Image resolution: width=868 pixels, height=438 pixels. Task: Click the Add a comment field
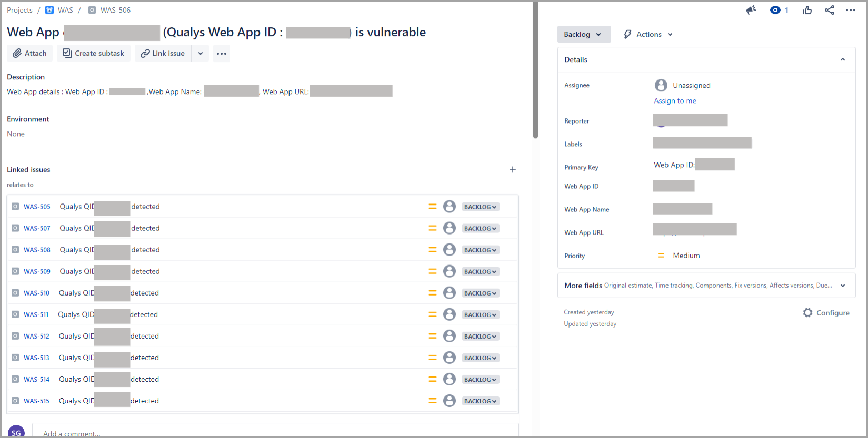(x=275, y=431)
